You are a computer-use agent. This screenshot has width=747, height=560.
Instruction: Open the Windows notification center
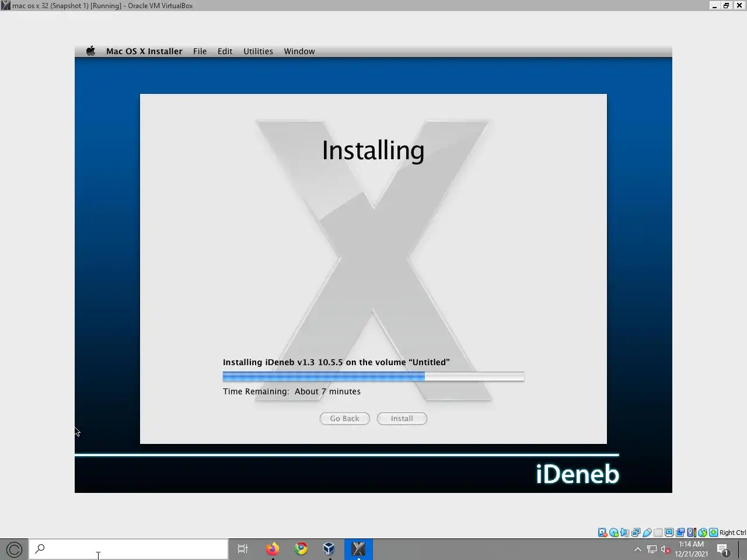723,549
